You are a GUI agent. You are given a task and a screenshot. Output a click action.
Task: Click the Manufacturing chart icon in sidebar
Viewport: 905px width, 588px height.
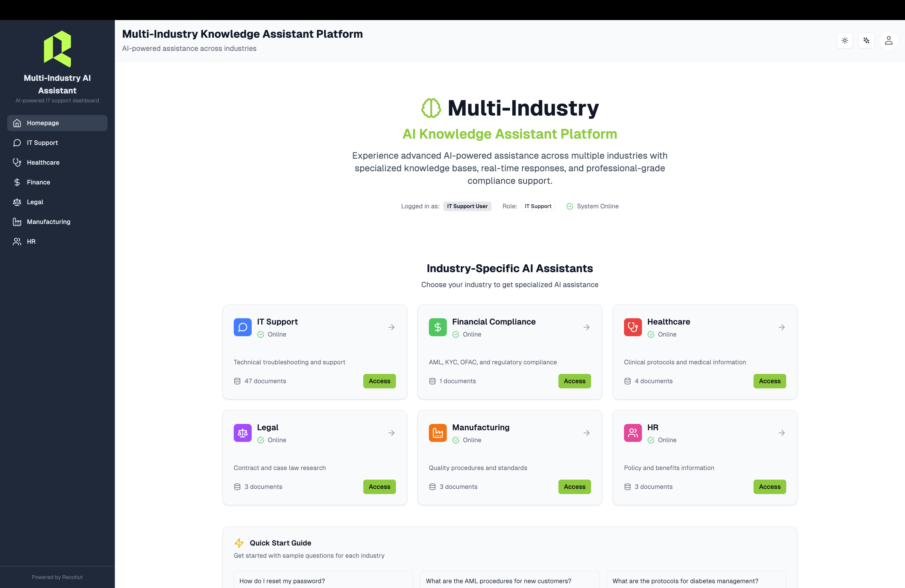(17, 222)
